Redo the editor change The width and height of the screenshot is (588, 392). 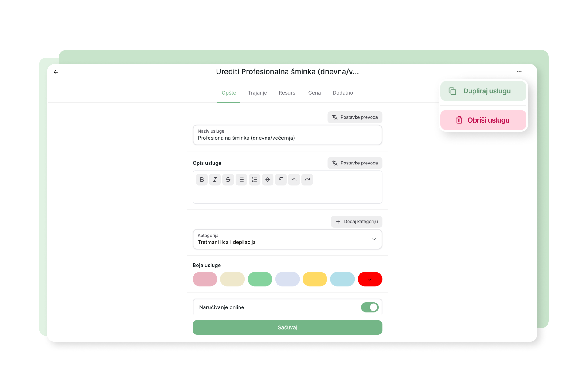[307, 179]
